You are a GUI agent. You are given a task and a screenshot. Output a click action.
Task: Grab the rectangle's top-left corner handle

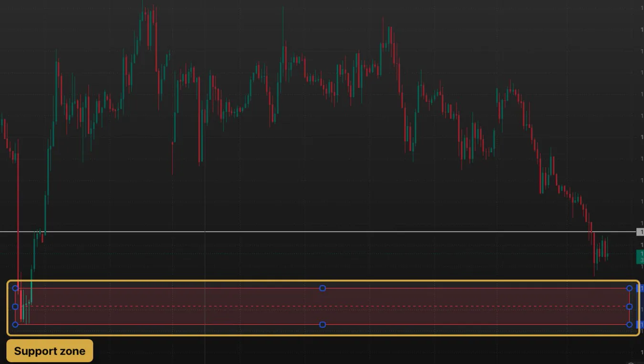pyautogui.click(x=15, y=288)
